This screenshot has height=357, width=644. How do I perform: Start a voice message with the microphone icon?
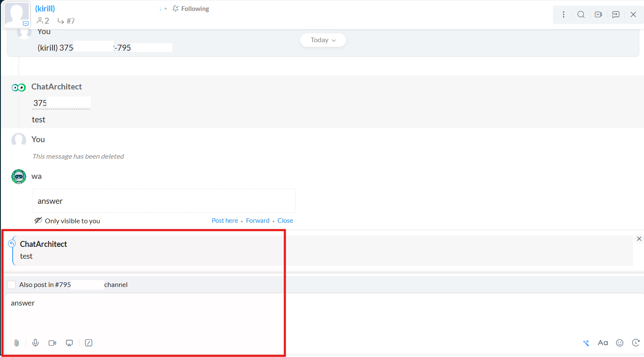(35, 343)
